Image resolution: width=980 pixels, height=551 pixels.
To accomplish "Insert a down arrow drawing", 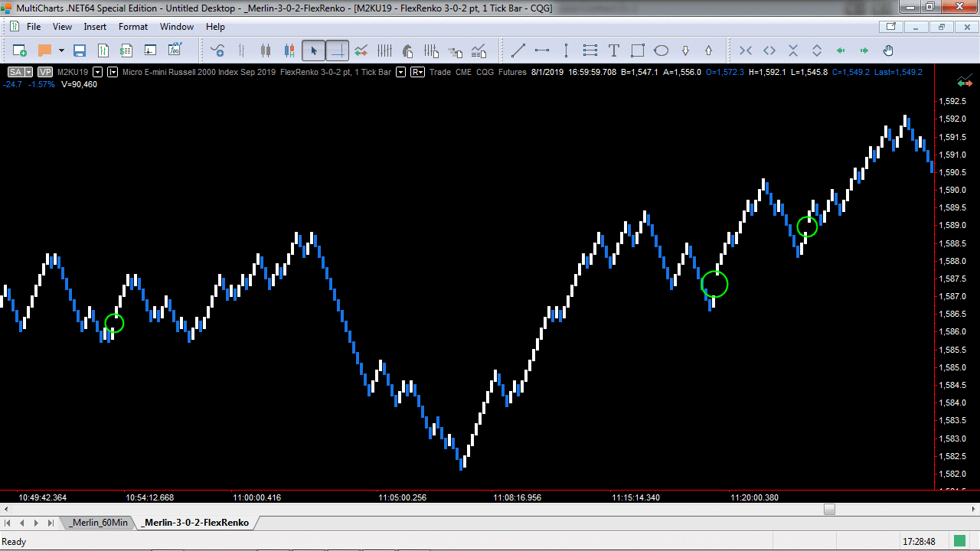I will tap(685, 51).
